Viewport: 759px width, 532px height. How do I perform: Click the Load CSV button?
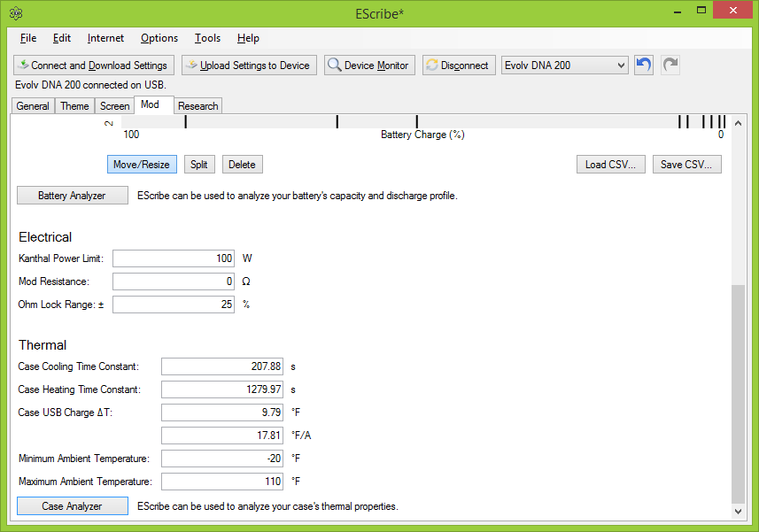[610, 165]
